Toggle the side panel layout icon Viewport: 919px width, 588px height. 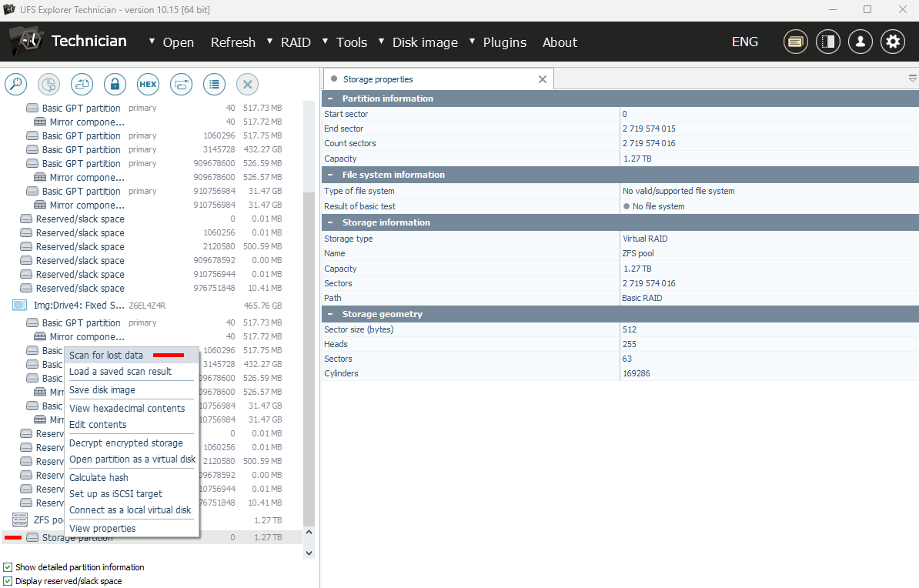point(828,42)
